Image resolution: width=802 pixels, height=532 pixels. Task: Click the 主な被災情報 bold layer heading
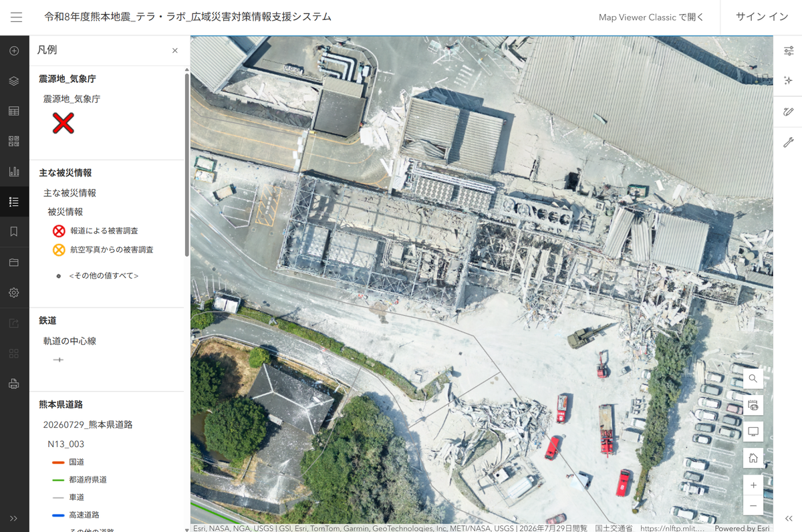(65, 173)
